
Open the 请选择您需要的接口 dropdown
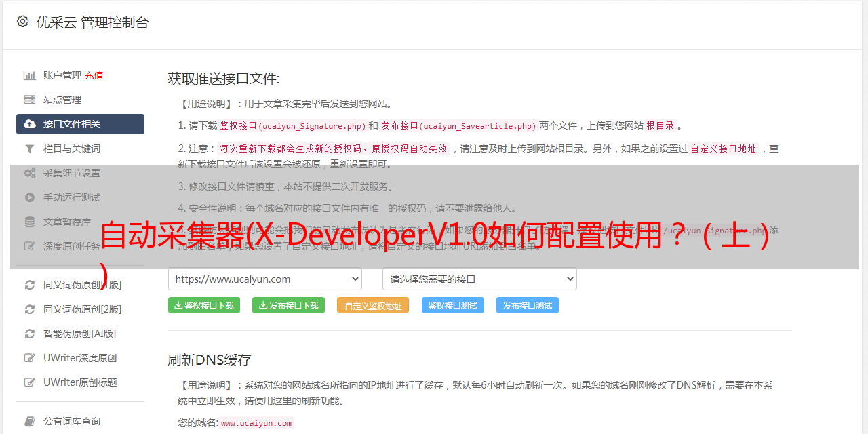479,279
